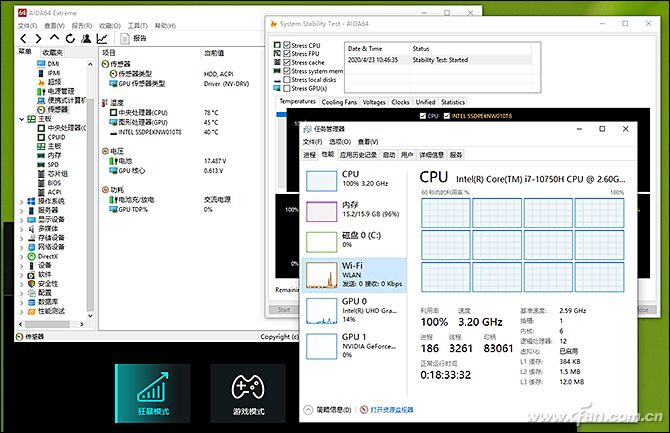Expand the 软件 tree node
The height and width of the screenshot is (433, 670).
tap(21, 275)
